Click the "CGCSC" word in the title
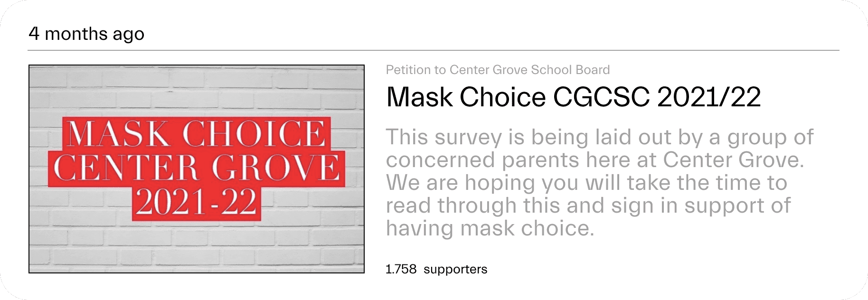 (601, 97)
